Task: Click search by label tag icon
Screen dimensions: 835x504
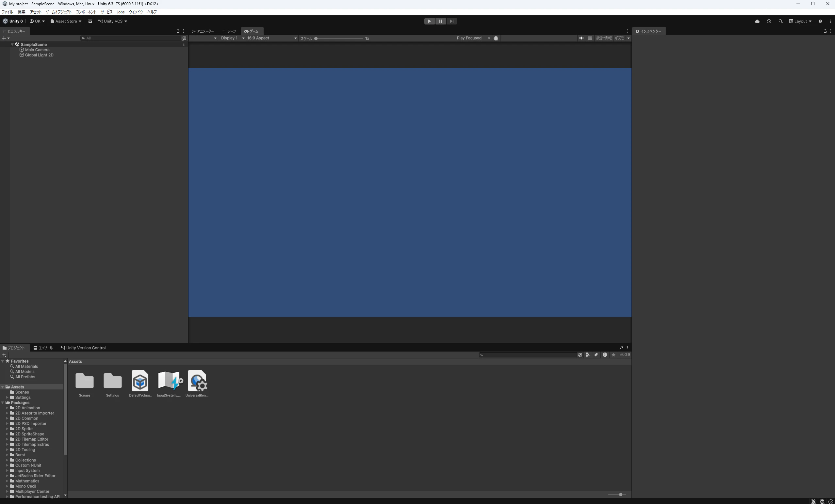Action: (596, 354)
